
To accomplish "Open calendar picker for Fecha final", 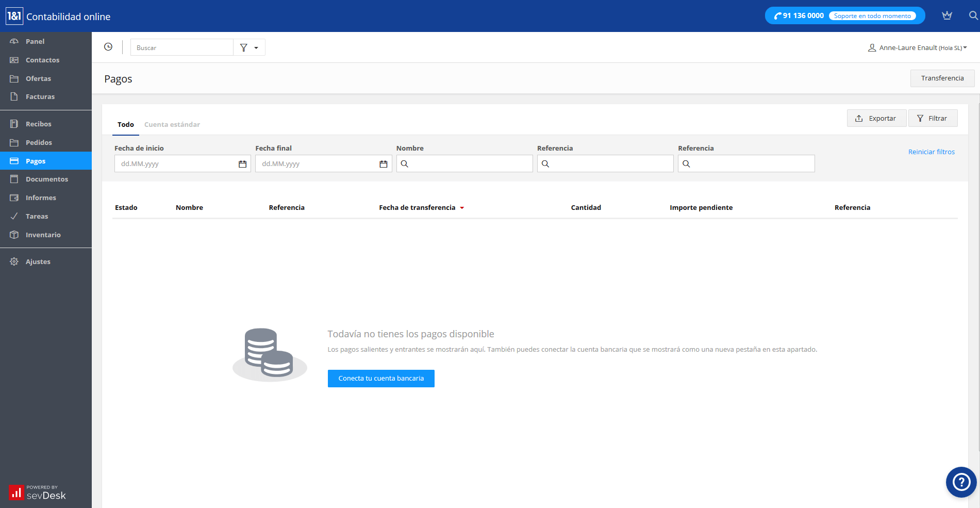I will (383, 164).
